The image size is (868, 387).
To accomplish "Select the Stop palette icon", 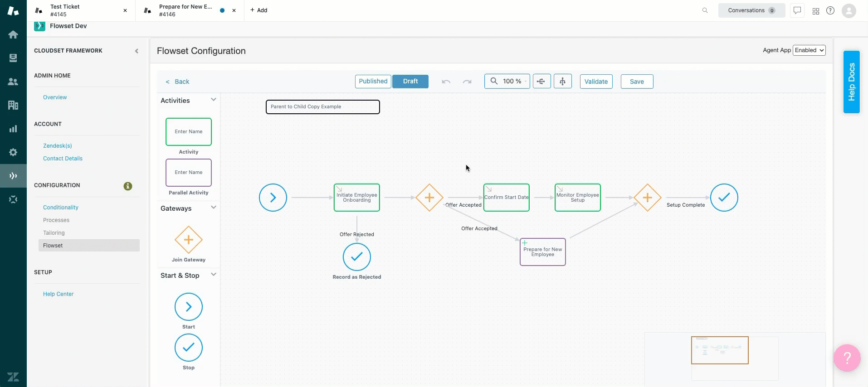I will (x=189, y=348).
